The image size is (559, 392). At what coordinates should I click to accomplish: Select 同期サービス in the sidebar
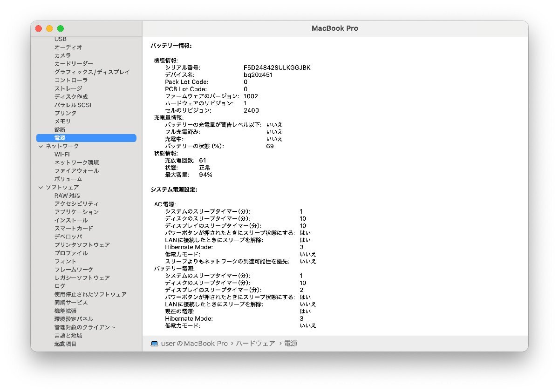[71, 302]
